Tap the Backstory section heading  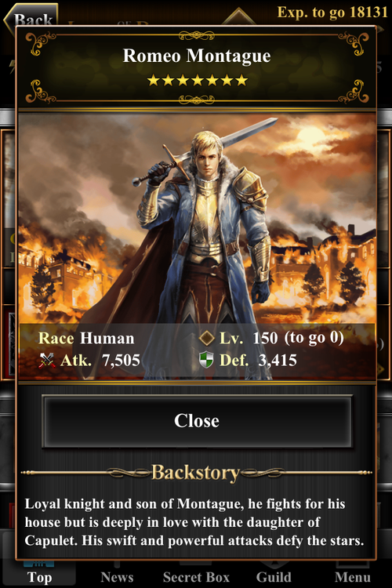point(195,473)
